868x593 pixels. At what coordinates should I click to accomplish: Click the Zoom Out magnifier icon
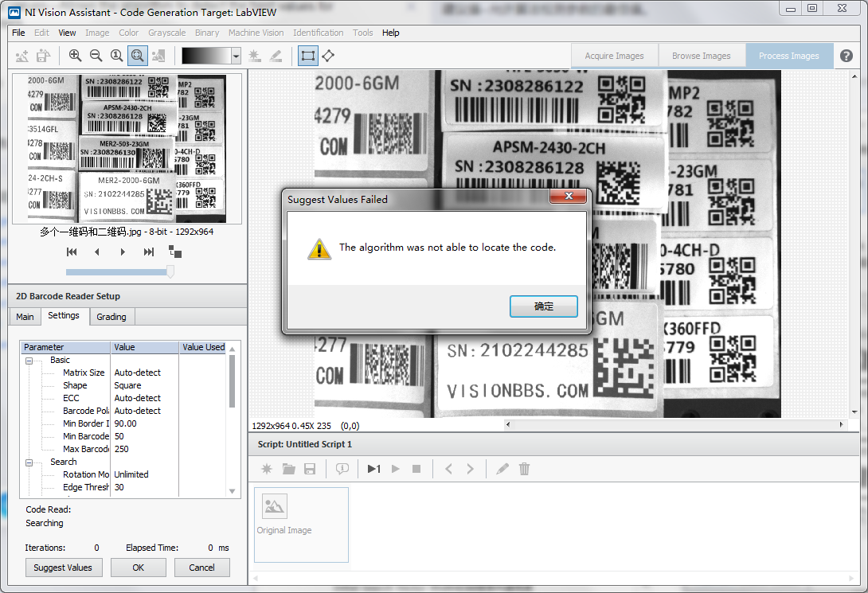(96, 55)
